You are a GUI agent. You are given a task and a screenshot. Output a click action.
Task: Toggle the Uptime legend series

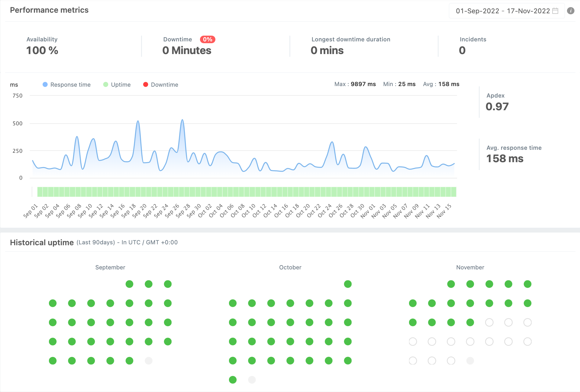(121, 85)
